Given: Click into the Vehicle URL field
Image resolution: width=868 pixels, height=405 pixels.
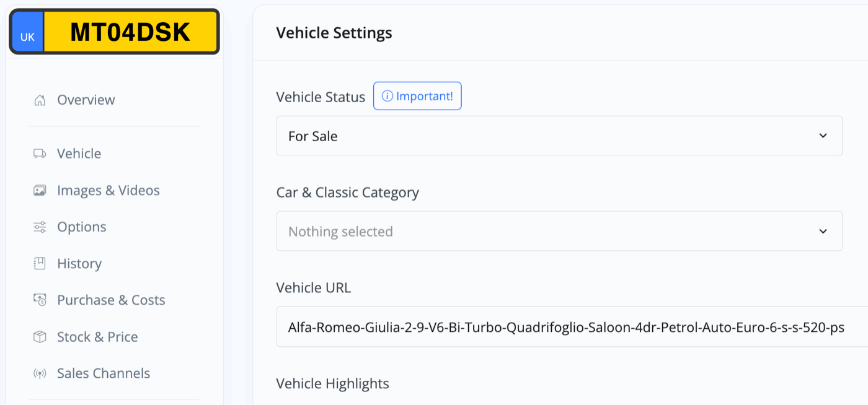Looking at the screenshot, I should click(572, 327).
